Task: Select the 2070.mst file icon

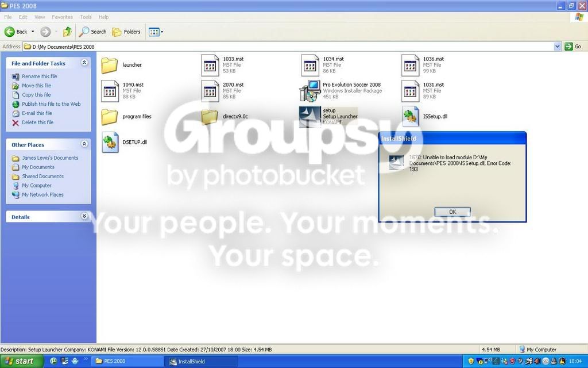Action: (210, 91)
